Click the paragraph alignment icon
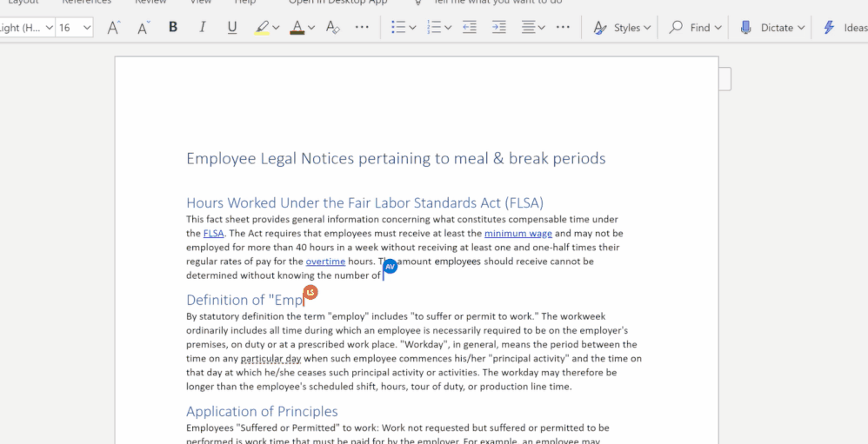The width and height of the screenshot is (868, 444). point(529,28)
